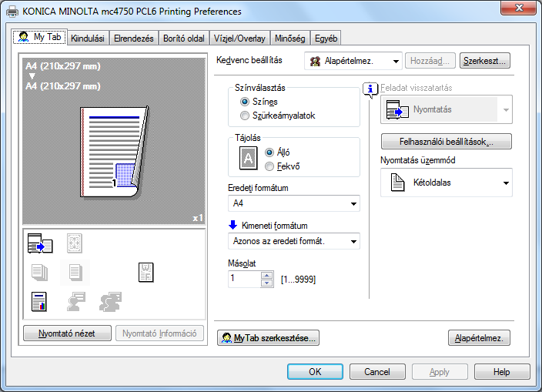Click the '[1...9999]' range text
Screen dimensions: 542x392
click(x=298, y=280)
